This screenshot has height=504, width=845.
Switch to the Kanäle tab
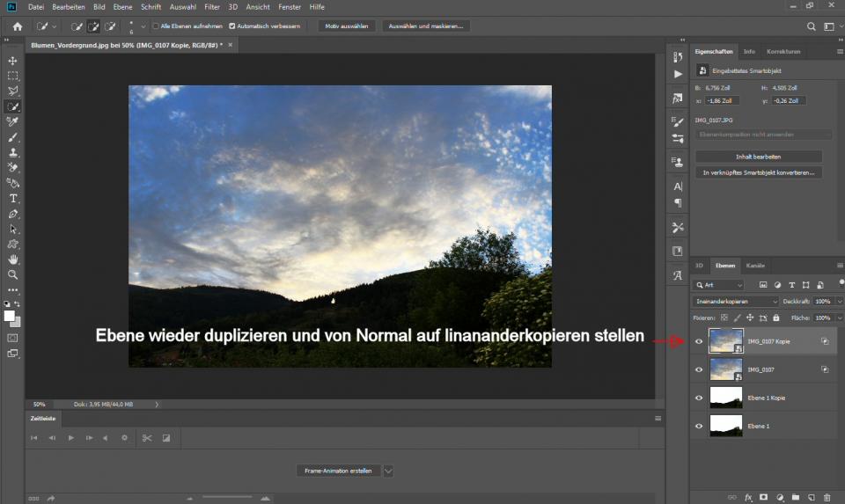pos(755,265)
